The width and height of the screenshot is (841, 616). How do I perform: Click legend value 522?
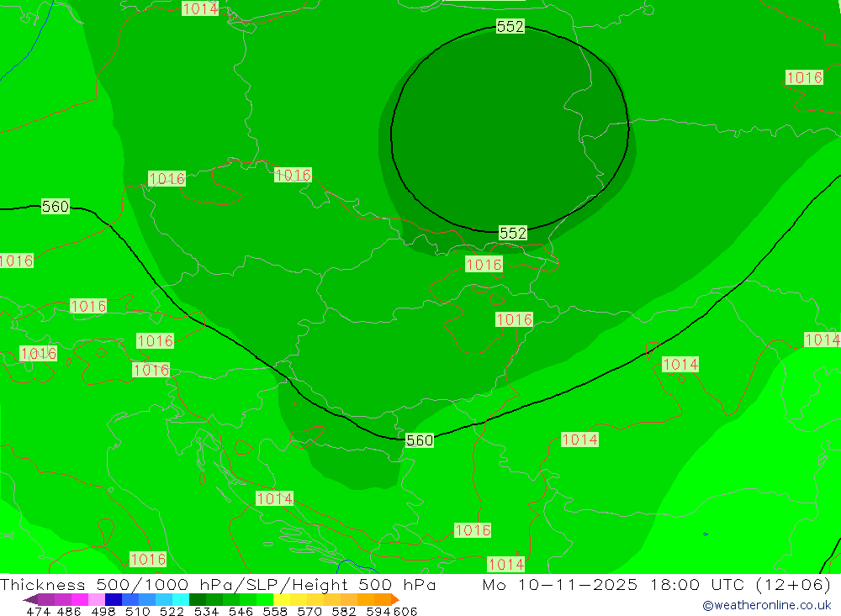tap(172, 611)
